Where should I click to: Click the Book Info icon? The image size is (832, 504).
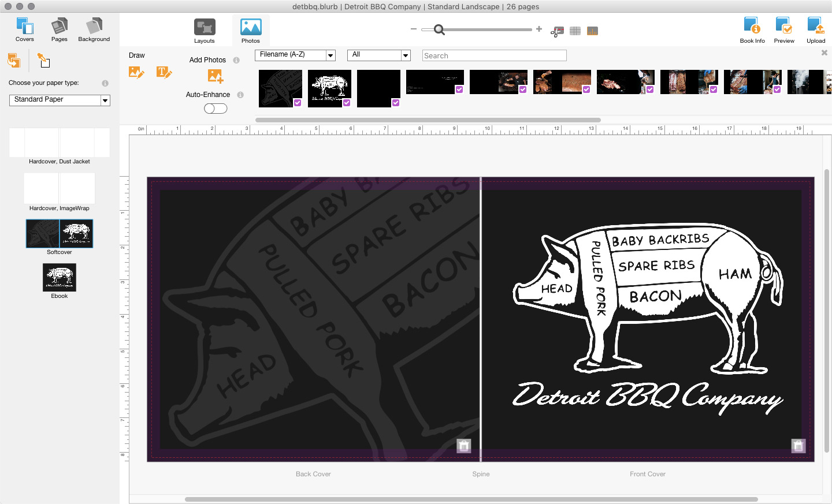coord(752,30)
